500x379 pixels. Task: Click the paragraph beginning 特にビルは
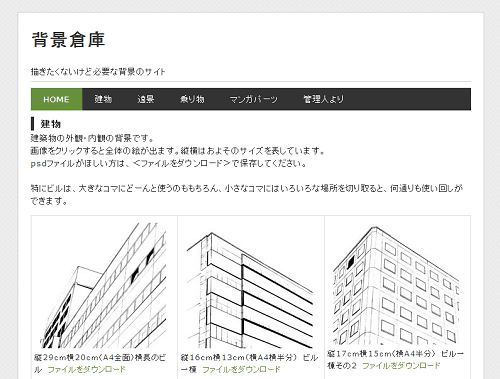click(247, 195)
